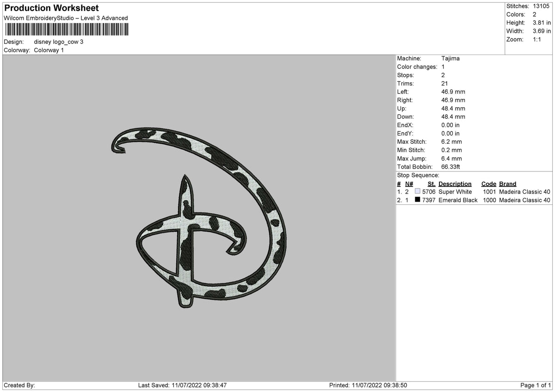Screen dimensions: 555x392
Task: Click the Code column header
Action: click(488, 184)
